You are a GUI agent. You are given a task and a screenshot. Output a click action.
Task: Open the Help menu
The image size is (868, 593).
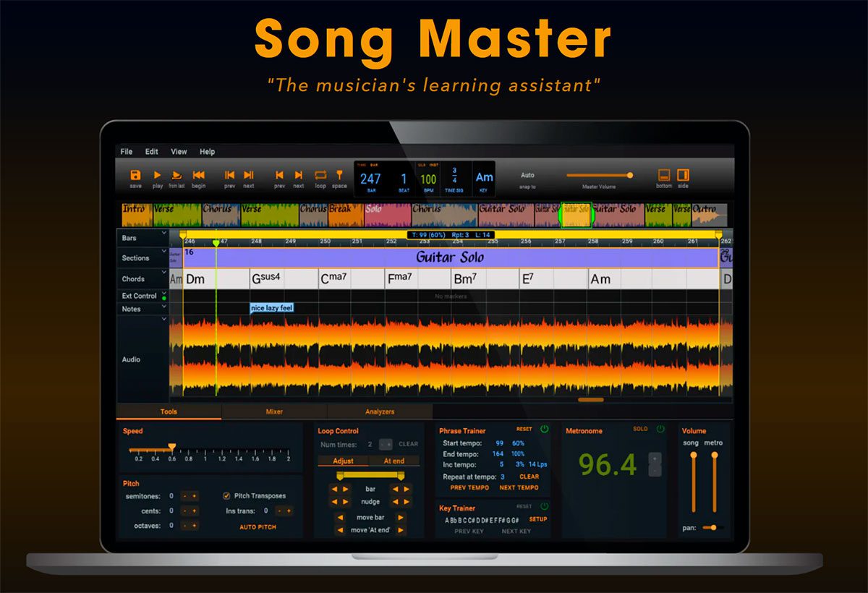click(x=208, y=152)
